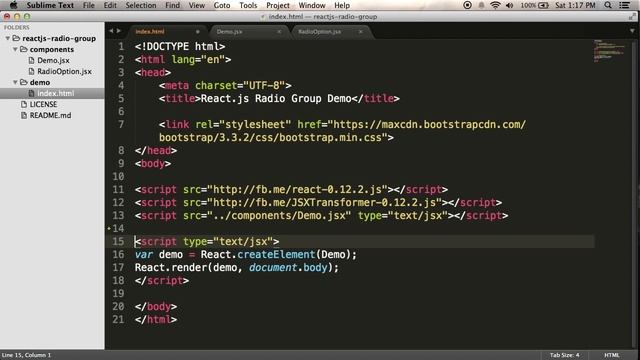Open the Help menu
This screenshot has width=640, height=360.
342,5
